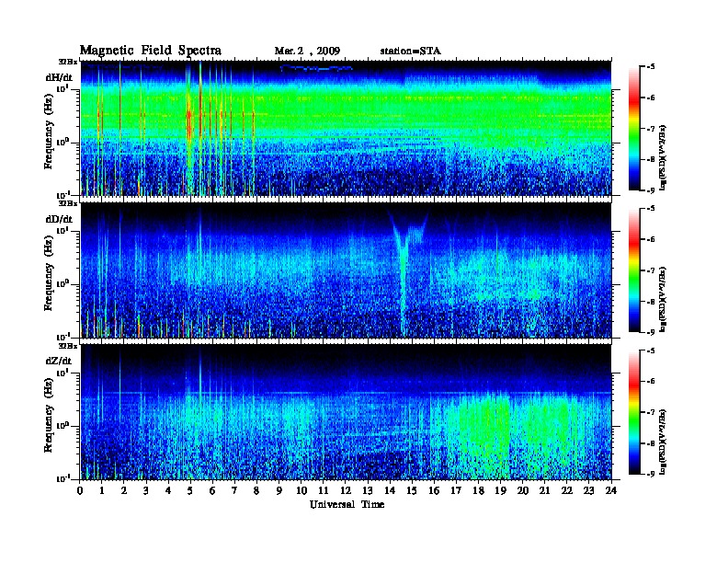Click hour 12 tick label on time axis

coord(346,490)
